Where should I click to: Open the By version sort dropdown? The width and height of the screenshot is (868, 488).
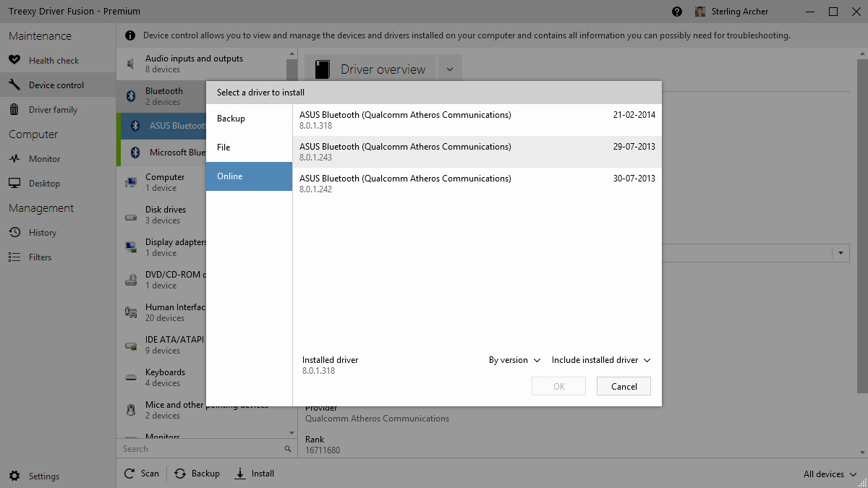click(x=515, y=360)
